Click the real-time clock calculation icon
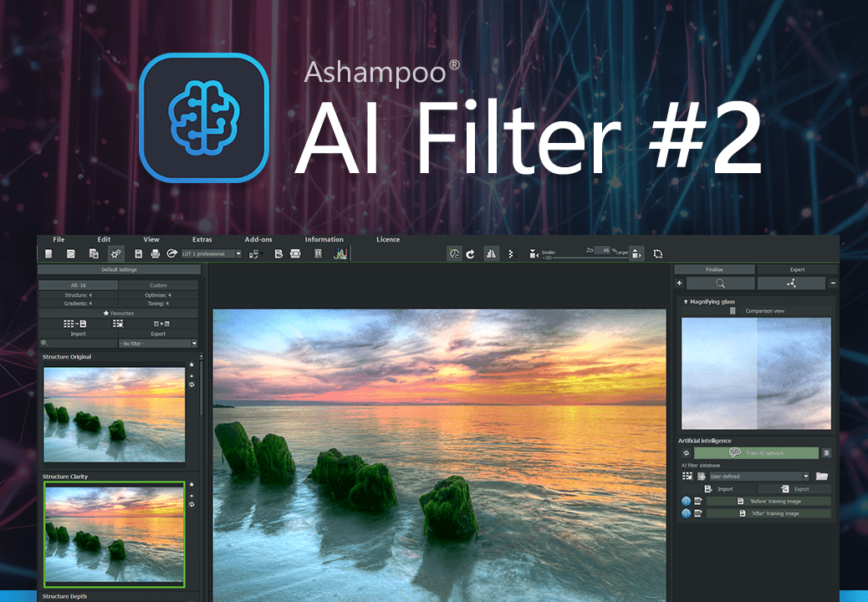 click(x=454, y=254)
